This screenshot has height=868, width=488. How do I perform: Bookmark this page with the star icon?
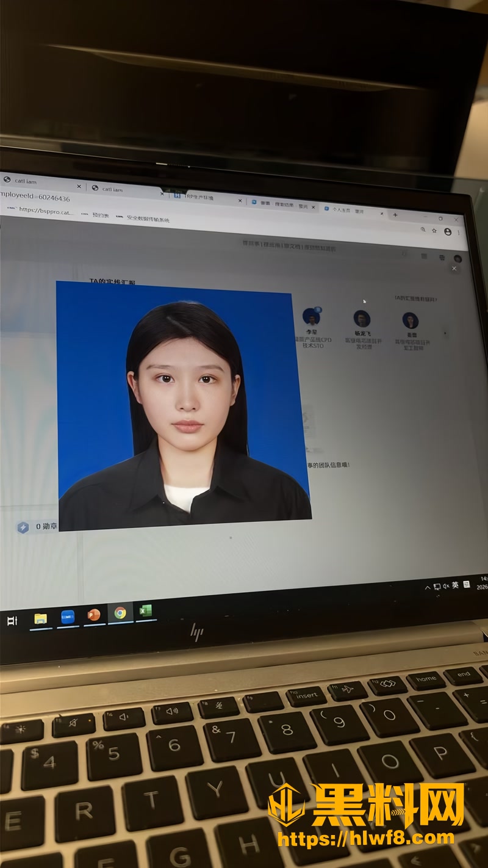click(434, 230)
